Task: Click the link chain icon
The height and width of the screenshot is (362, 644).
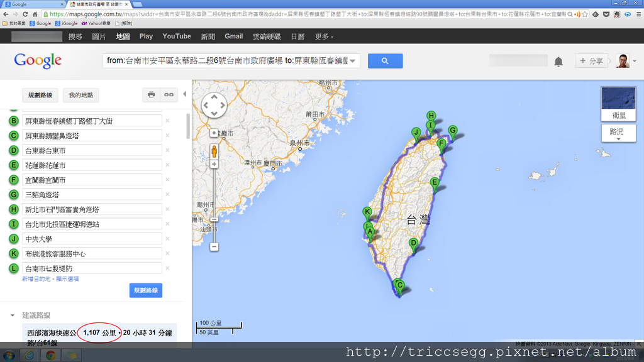Action: [169, 95]
